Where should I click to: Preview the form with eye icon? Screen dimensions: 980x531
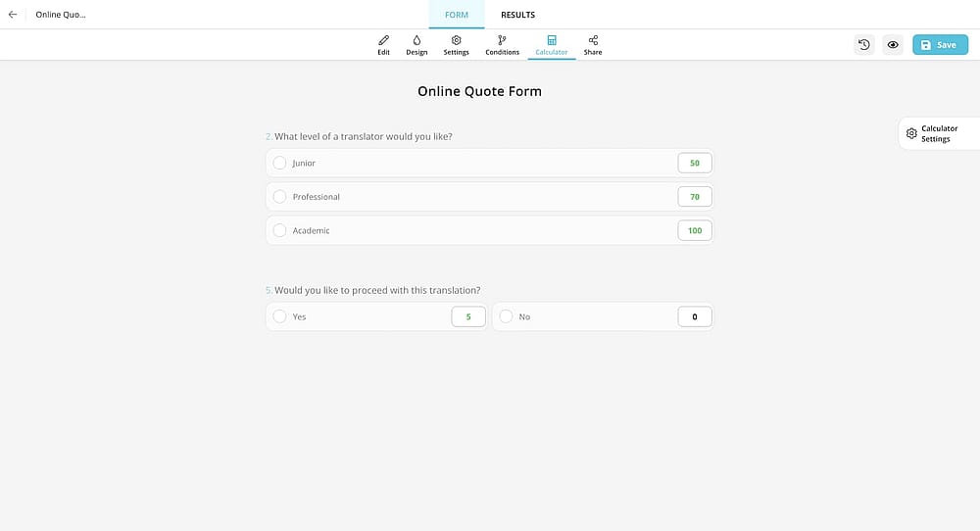pos(893,45)
